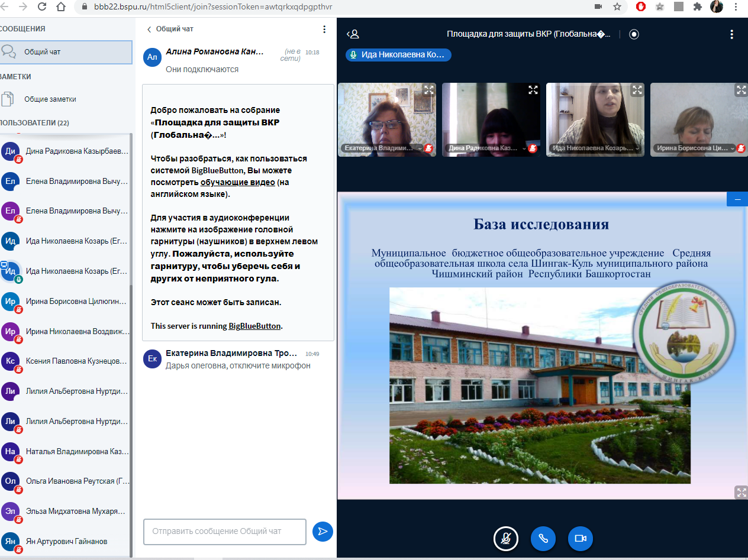Open the chat options three-dot menu
The image size is (748, 560).
[x=324, y=29]
